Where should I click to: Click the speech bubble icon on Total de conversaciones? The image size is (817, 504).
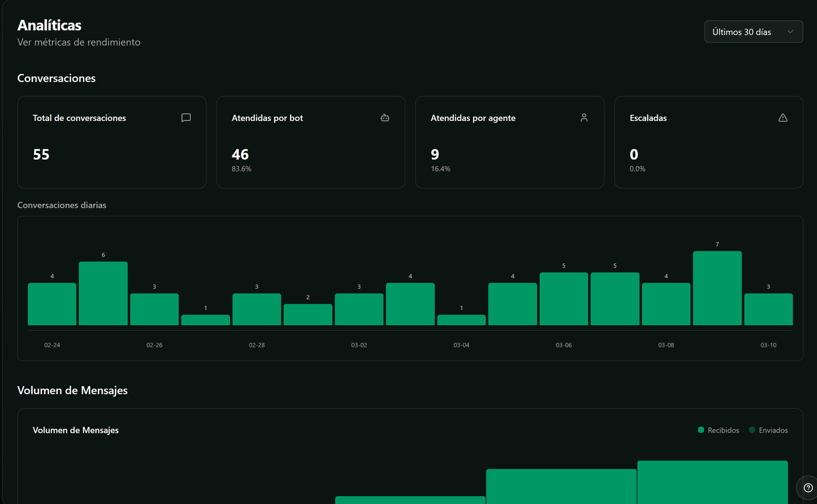[x=186, y=118]
